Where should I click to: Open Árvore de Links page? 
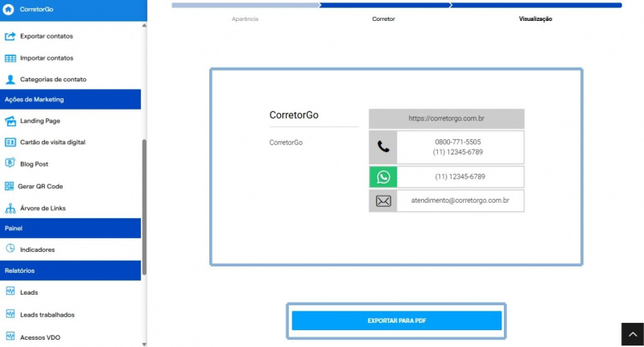pos(43,209)
